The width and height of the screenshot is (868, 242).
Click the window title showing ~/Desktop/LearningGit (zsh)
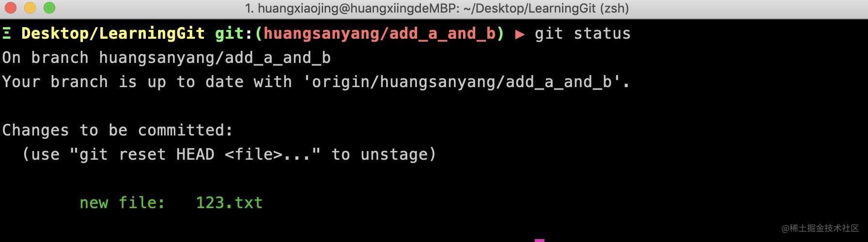click(437, 8)
